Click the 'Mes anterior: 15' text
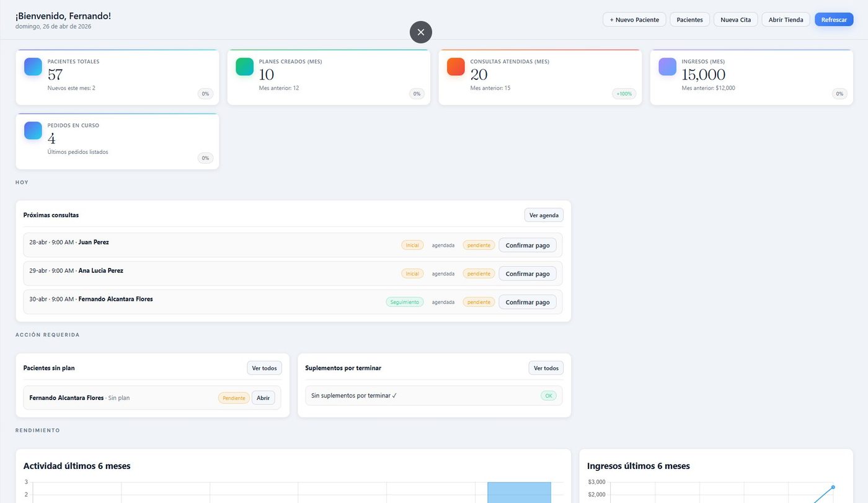The height and width of the screenshot is (503, 868). [490, 88]
